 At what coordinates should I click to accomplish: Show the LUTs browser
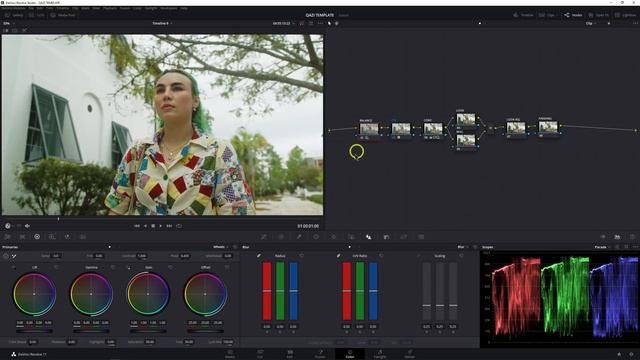click(37, 15)
